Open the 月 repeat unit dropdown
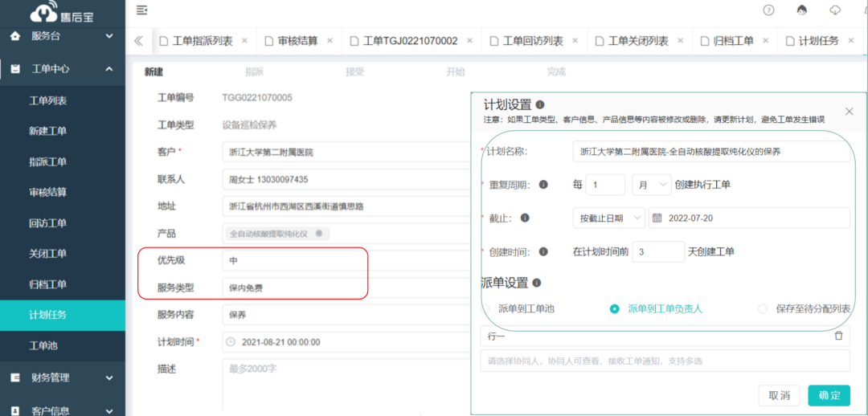868x416 pixels. [652, 185]
